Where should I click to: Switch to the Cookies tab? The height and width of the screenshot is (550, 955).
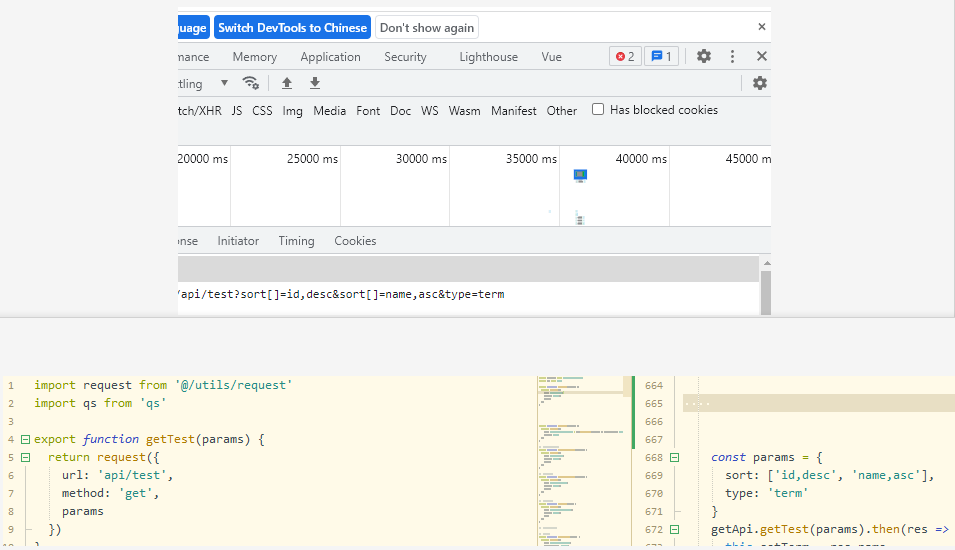coord(355,241)
